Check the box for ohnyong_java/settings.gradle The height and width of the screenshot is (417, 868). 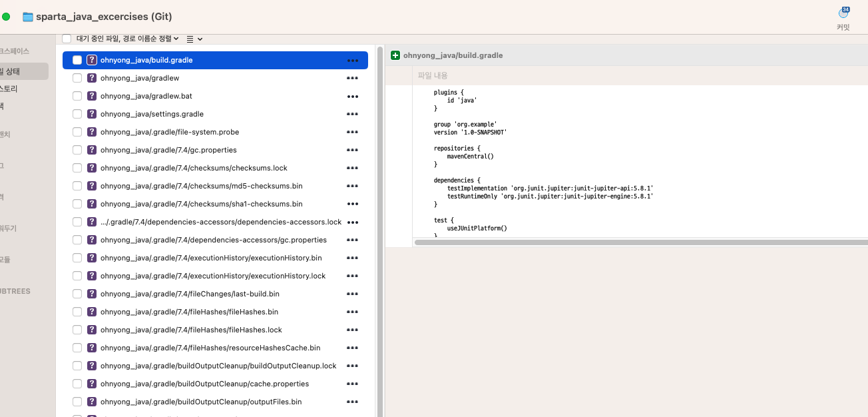tap(77, 114)
